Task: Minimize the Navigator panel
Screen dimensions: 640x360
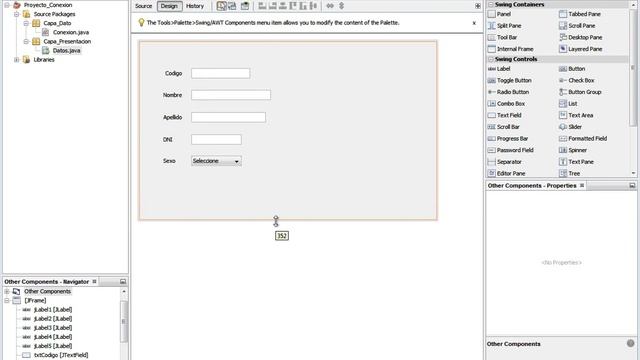Action: pyautogui.click(x=123, y=282)
